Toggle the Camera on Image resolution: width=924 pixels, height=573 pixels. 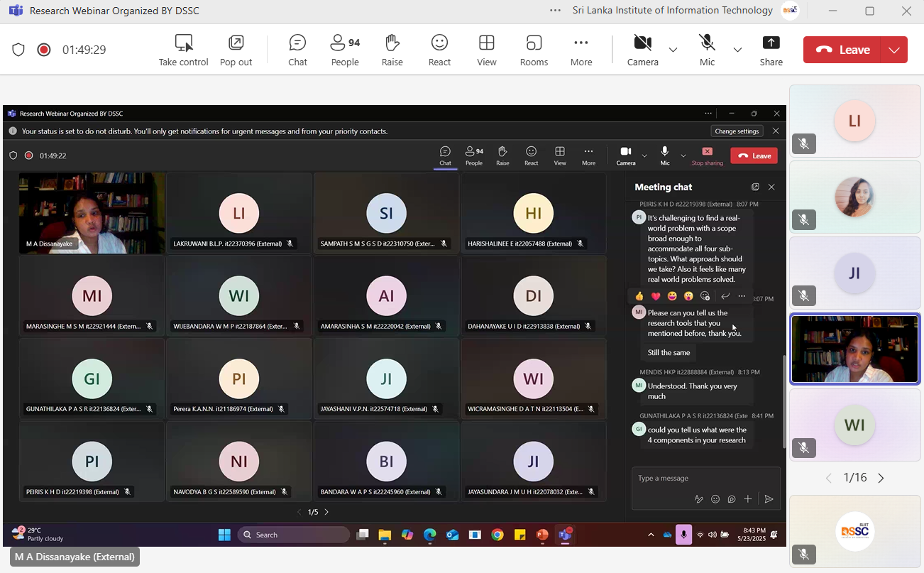(642, 50)
